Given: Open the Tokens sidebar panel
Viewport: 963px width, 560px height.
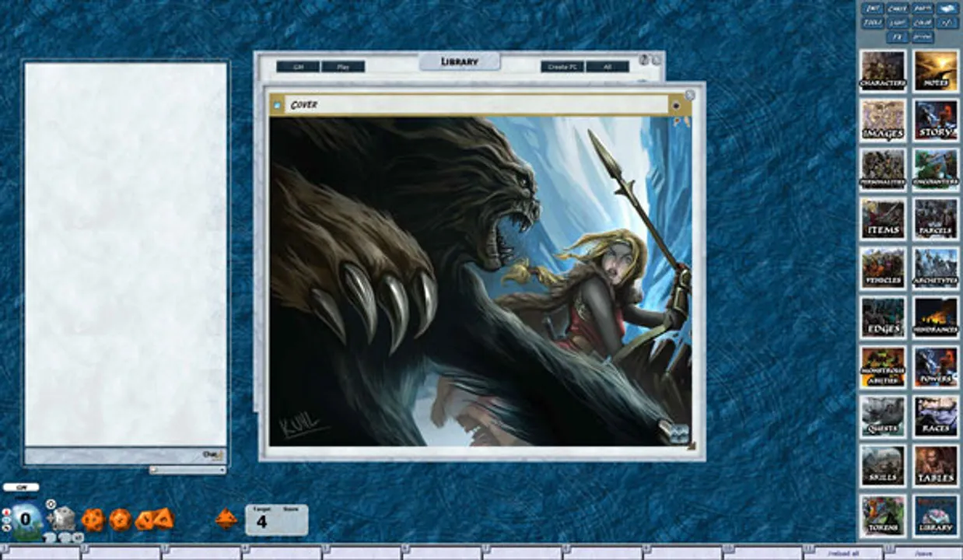Looking at the screenshot, I should point(883,515).
